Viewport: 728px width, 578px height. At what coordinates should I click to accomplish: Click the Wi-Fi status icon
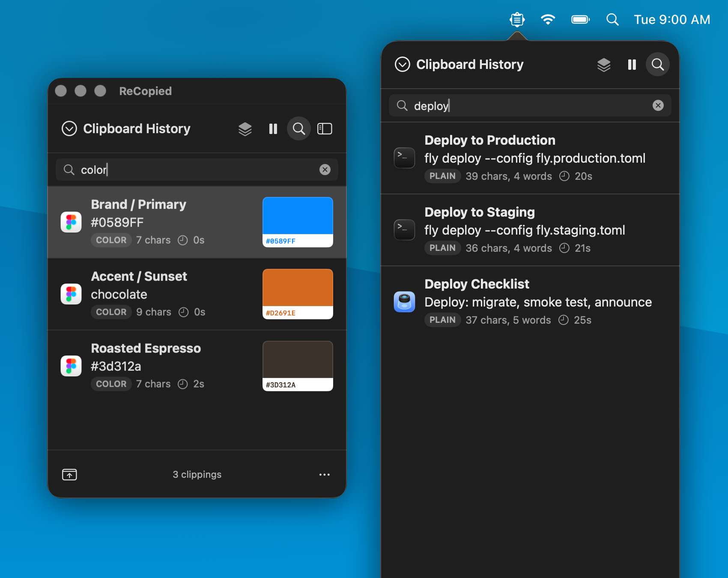coord(548,19)
